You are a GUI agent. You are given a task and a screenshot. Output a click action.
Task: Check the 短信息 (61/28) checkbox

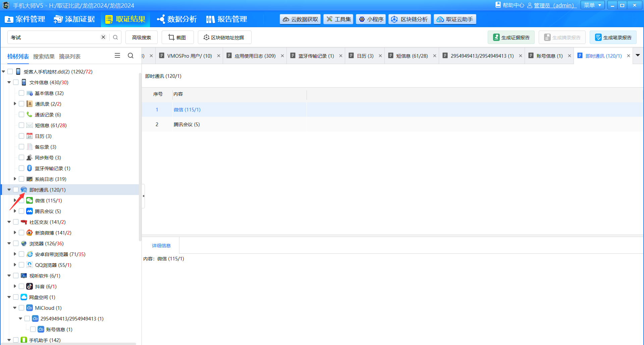point(21,126)
